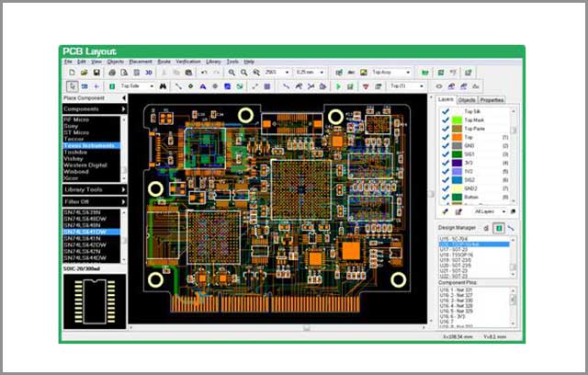Select the green components icon in Design Manager
Viewport: 588px width, 375px height.
(x=499, y=228)
